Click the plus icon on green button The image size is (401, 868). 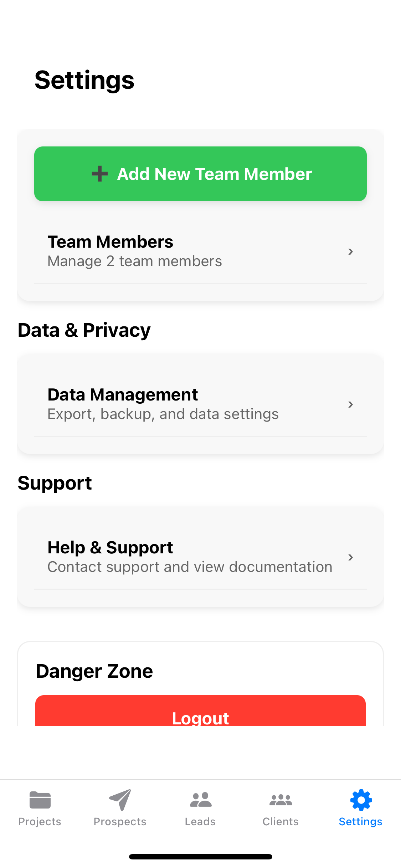(100, 174)
